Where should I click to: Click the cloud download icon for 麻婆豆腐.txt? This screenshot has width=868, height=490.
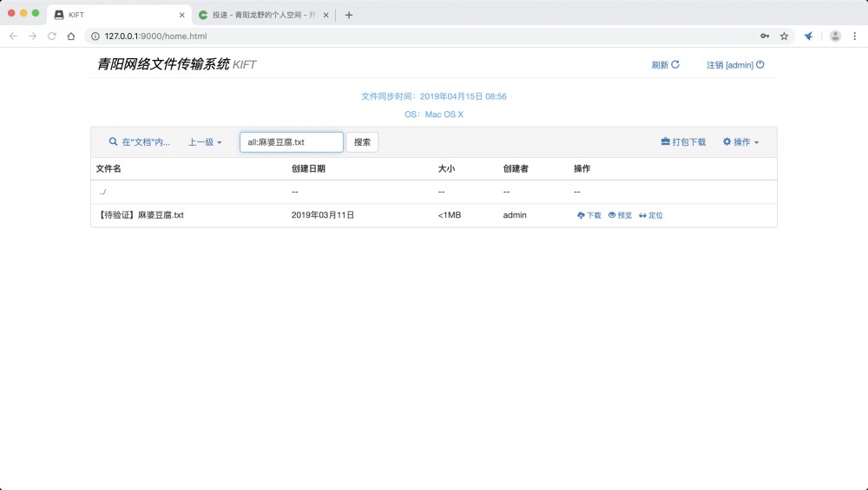581,215
